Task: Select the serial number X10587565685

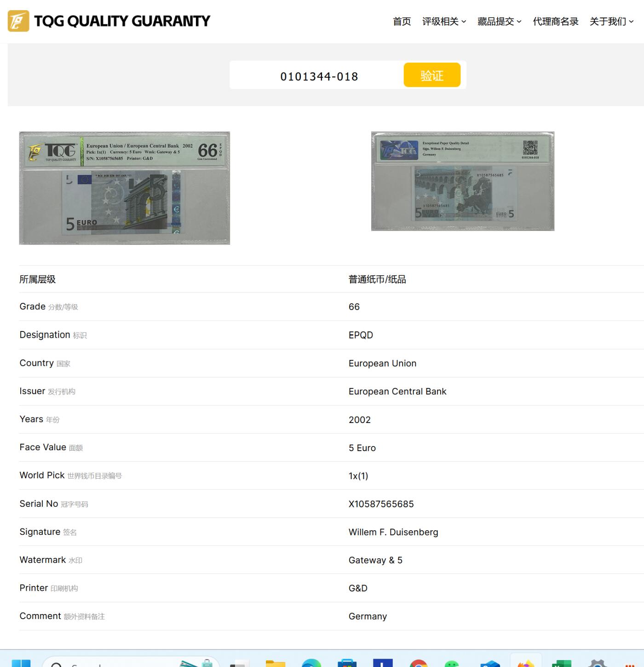Action: (381, 504)
